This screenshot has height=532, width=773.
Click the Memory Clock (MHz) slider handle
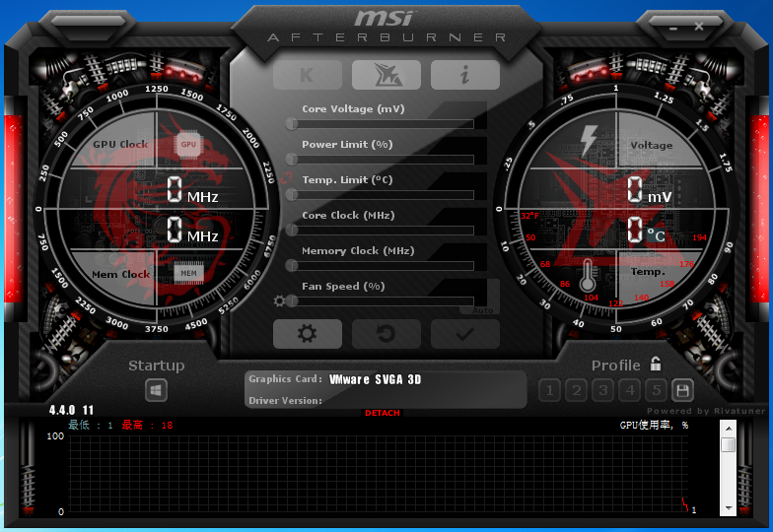pos(292,266)
